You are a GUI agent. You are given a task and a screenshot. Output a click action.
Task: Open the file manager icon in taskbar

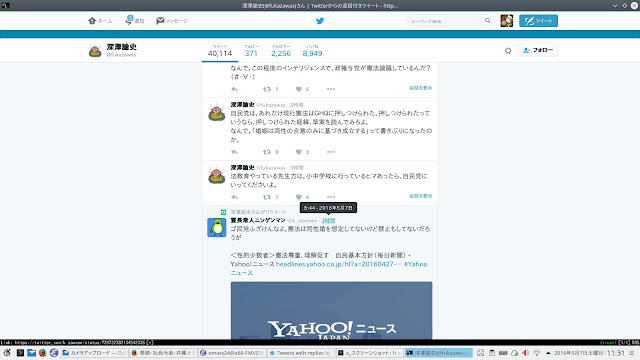tap(31, 353)
